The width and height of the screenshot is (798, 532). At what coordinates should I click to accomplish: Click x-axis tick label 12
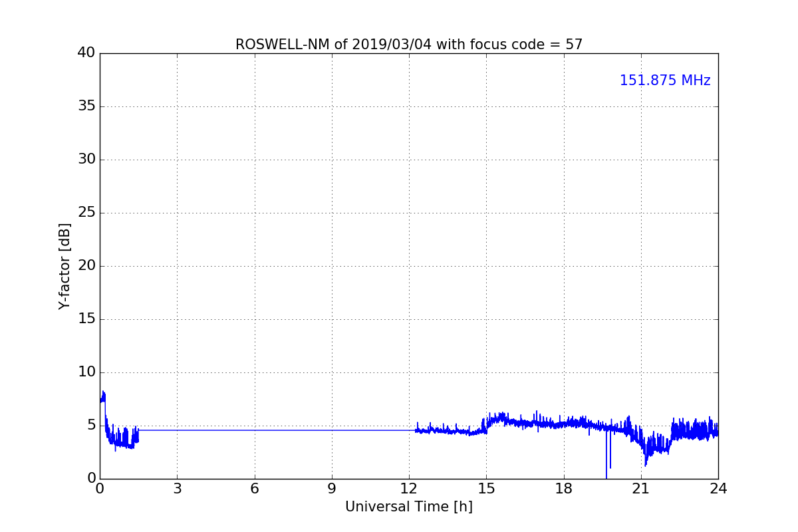point(409,489)
